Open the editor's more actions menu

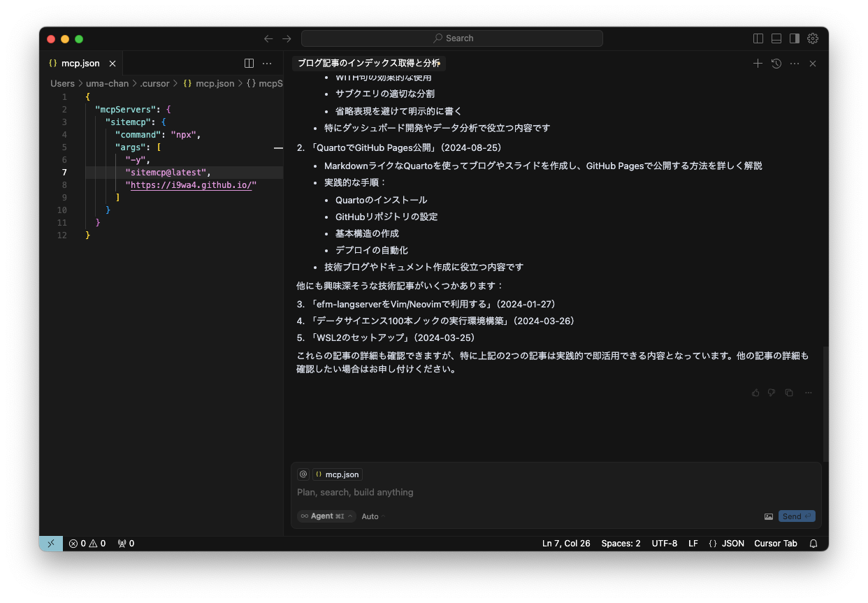pyautogui.click(x=267, y=63)
